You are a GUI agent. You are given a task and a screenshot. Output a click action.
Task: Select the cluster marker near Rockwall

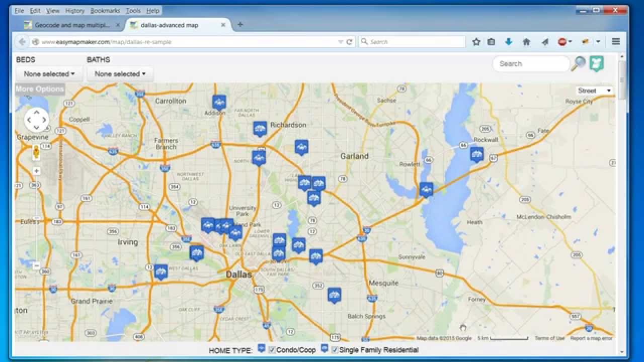[x=476, y=154]
